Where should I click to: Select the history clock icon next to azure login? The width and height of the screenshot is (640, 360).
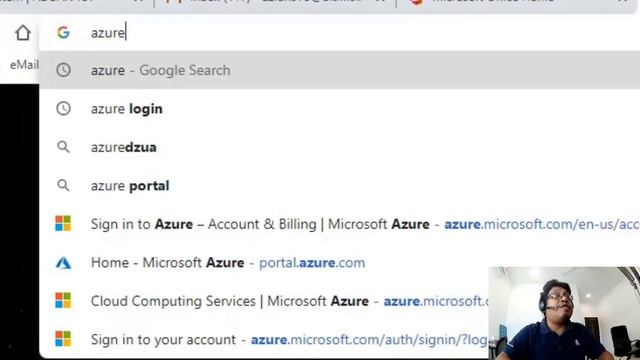pyautogui.click(x=63, y=109)
